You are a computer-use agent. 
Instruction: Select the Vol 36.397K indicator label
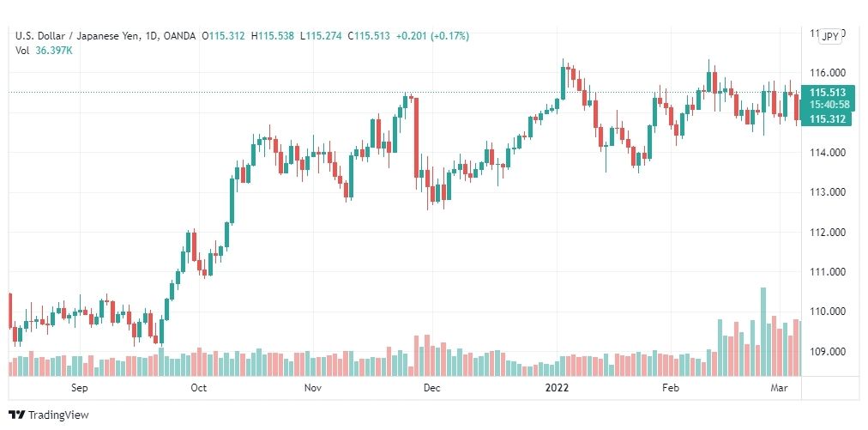45,51
